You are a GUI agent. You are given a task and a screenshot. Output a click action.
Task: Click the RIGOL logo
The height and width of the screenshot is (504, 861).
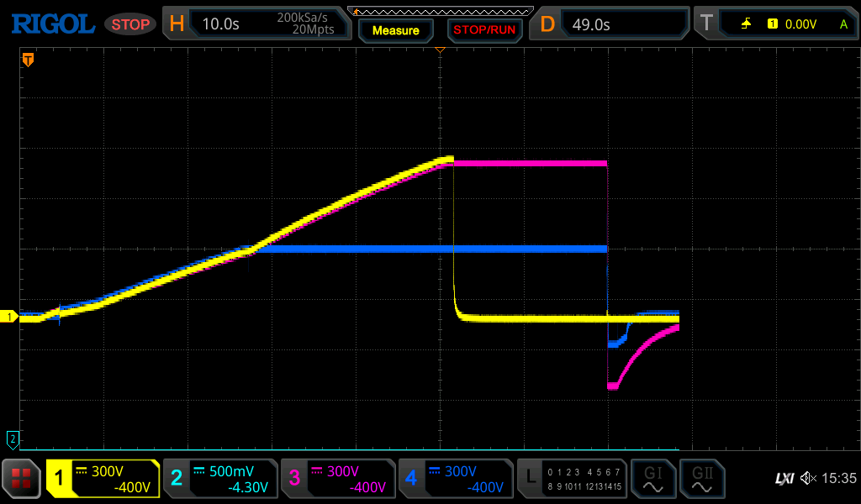pyautogui.click(x=52, y=24)
